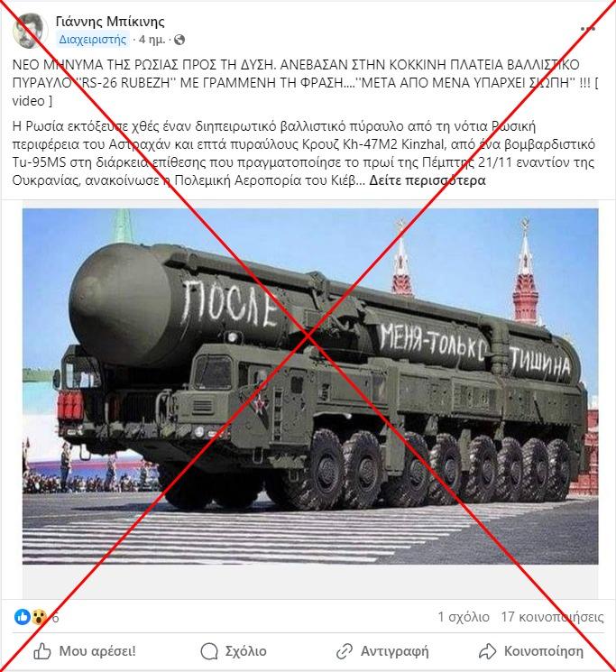Click the public globe privacy icon

pyautogui.click(x=179, y=40)
